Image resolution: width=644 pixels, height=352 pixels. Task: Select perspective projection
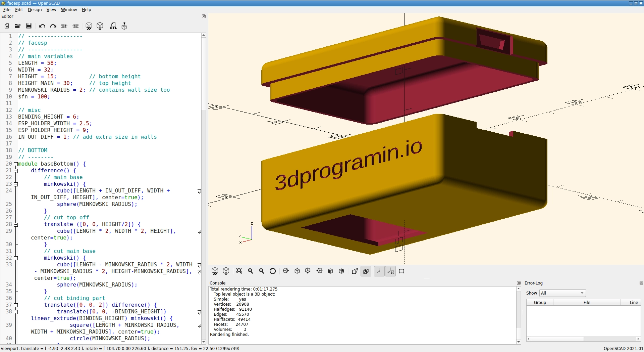355,271
